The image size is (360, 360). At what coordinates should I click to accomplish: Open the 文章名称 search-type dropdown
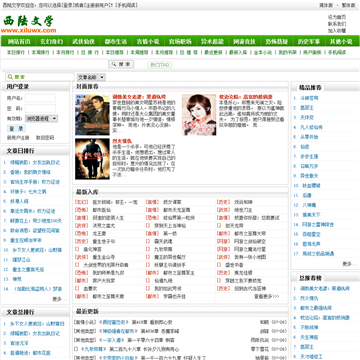91,77
